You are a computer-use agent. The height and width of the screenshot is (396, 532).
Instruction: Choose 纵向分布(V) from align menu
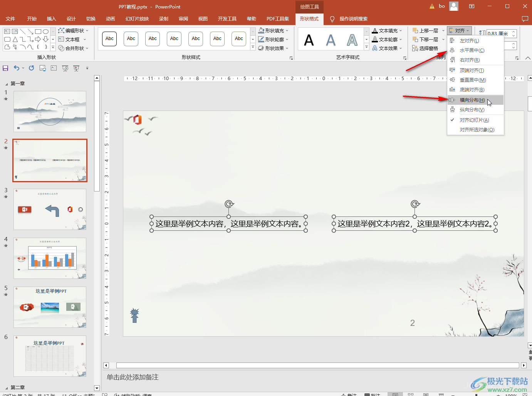tap(475, 110)
